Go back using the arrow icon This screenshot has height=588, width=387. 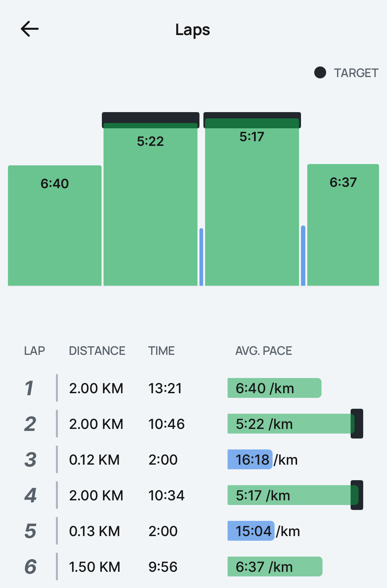coord(30,29)
